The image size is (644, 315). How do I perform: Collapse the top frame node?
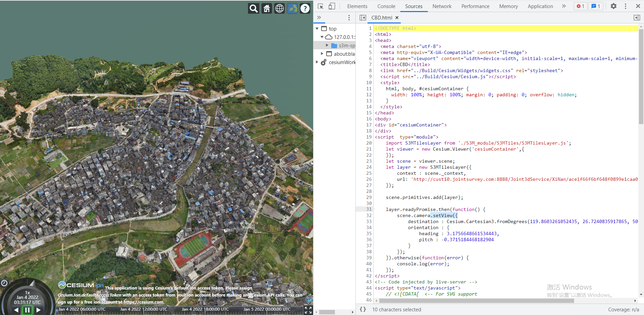pos(317,29)
